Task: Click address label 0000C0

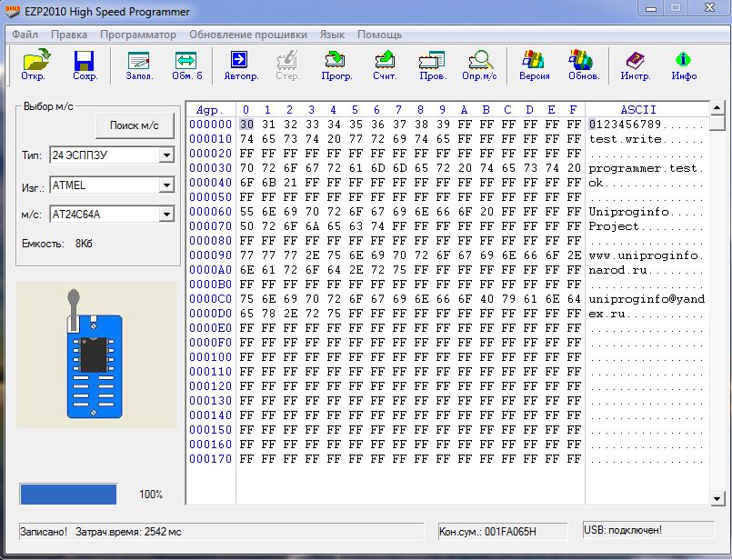Action: (x=211, y=299)
